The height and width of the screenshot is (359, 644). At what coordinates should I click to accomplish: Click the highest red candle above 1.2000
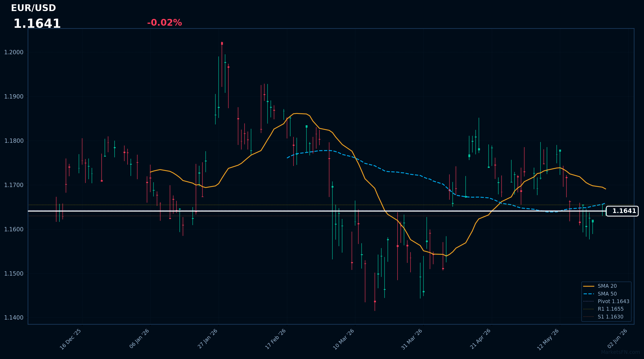[222, 64]
